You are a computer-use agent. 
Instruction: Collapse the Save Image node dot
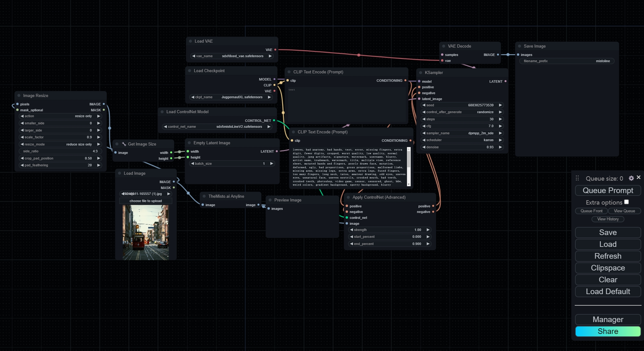pyautogui.click(x=519, y=46)
